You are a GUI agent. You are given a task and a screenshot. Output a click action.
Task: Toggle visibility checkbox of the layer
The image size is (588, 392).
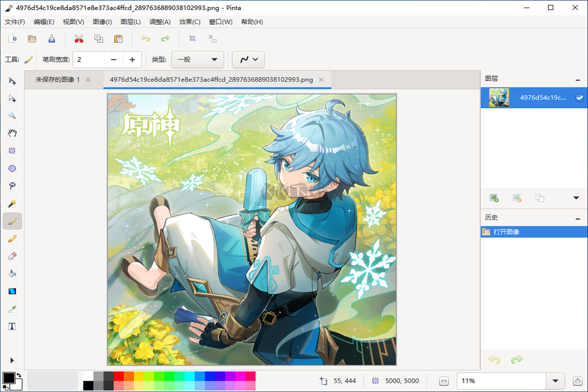(580, 98)
